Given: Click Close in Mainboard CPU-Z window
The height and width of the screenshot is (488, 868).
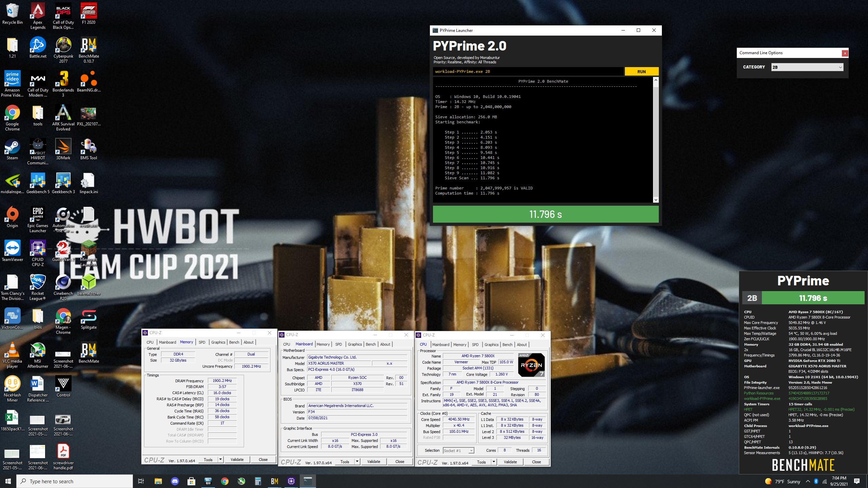Looking at the screenshot, I should pos(400,462).
